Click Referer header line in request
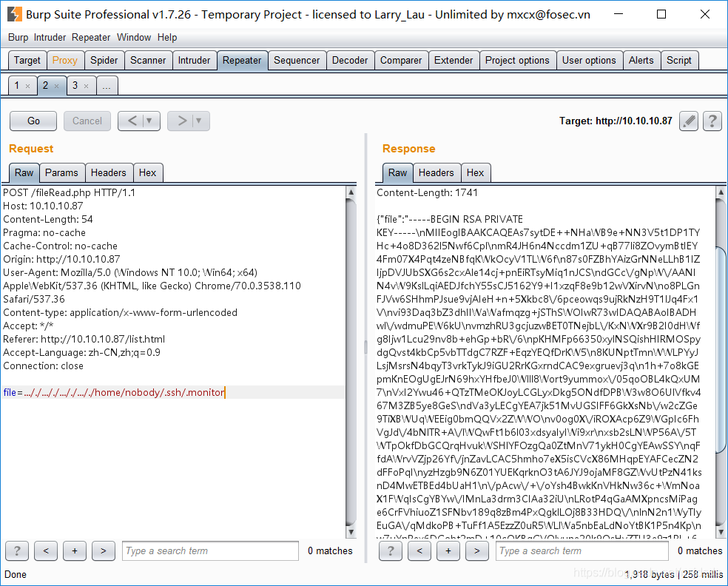The height and width of the screenshot is (586, 728). [x=84, y=340]
